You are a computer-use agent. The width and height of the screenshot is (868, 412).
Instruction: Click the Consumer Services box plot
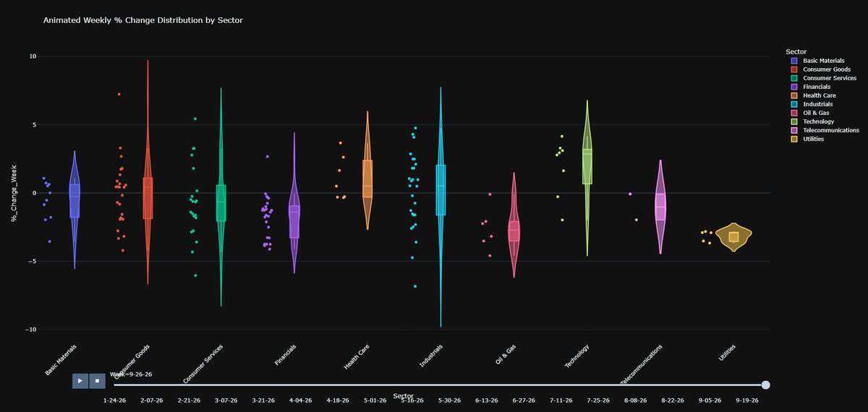pos(221,203)
